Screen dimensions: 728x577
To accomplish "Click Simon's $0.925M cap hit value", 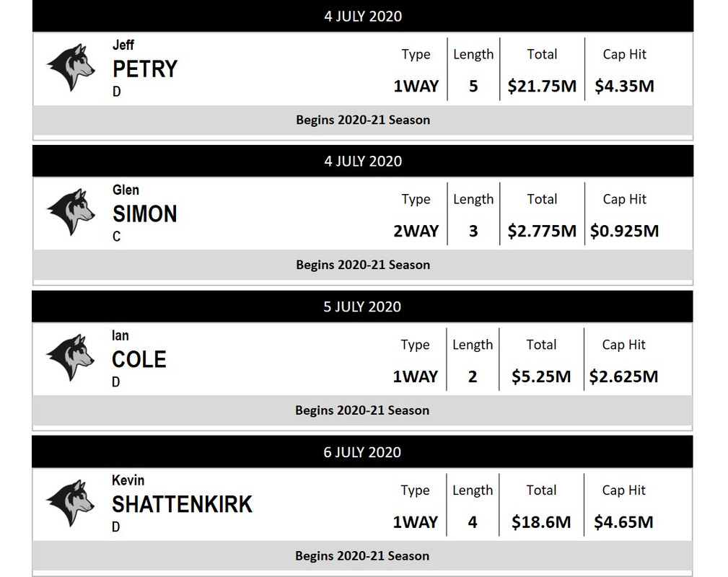I will (x=625, y=231).
